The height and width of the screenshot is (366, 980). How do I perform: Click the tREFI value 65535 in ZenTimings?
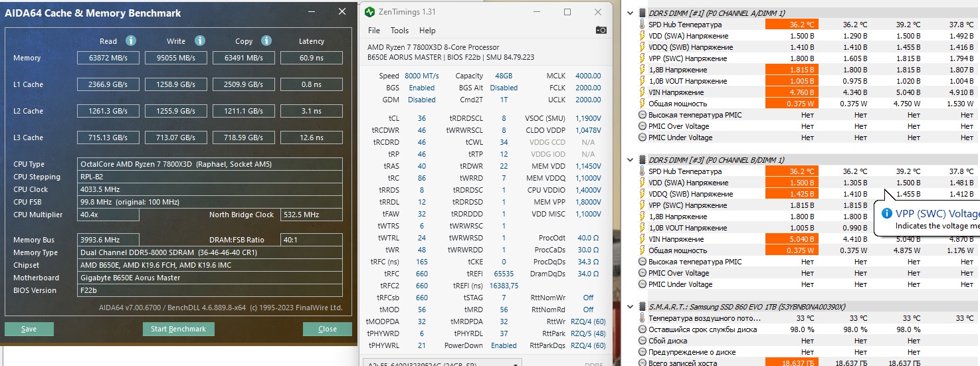click(x=502, y=274)
